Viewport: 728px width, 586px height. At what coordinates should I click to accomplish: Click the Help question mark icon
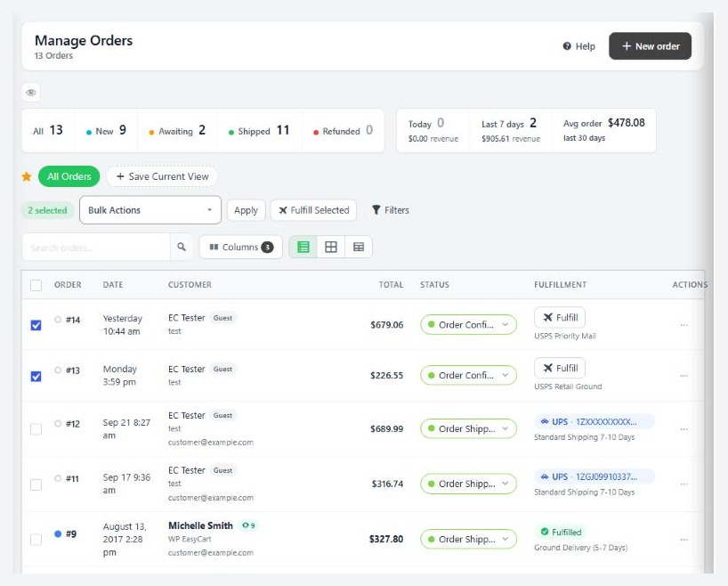567,46
